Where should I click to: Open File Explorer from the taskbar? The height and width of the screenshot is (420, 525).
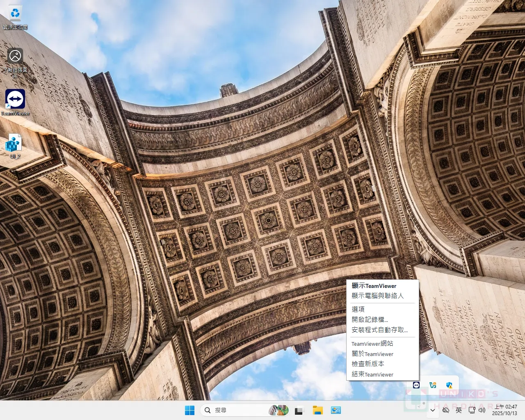[x=317, y=410]
